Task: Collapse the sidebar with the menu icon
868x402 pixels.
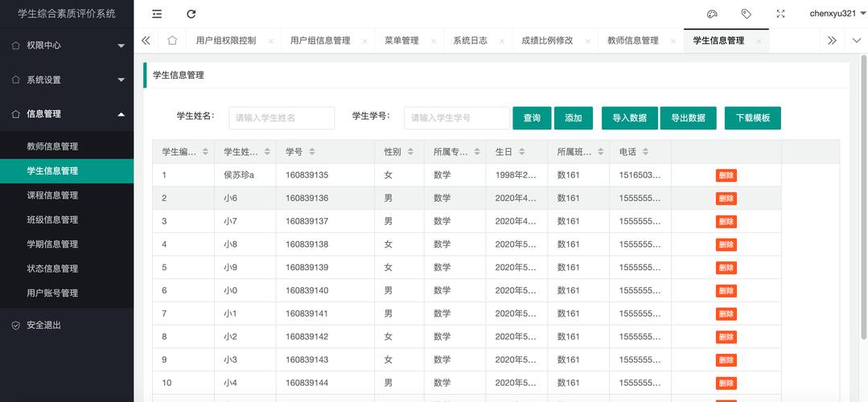Action: point(157,14)
